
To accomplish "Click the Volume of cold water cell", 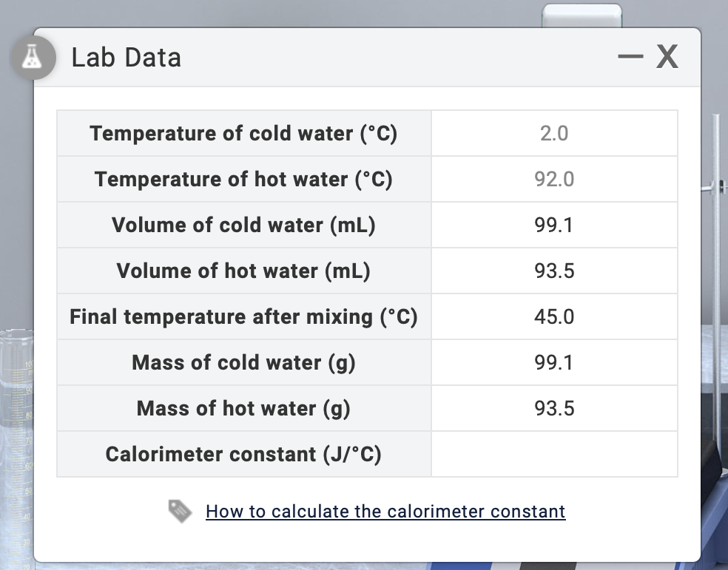I will click(x=554, y=225).
